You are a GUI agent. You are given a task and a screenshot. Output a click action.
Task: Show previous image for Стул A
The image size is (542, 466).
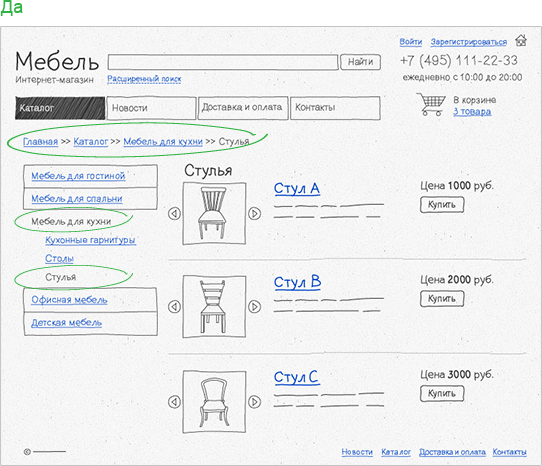tap(174, 213)
